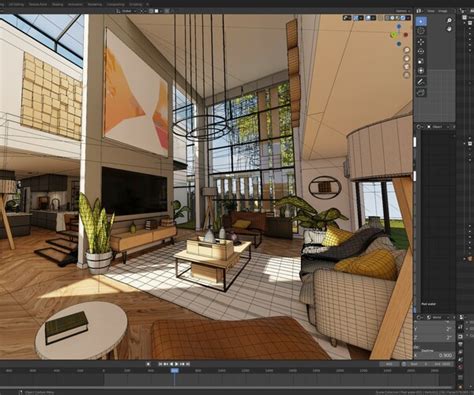Play the animation in reverse
The width and height of the screenshot is (474, 395).
[x=171, y=364]
